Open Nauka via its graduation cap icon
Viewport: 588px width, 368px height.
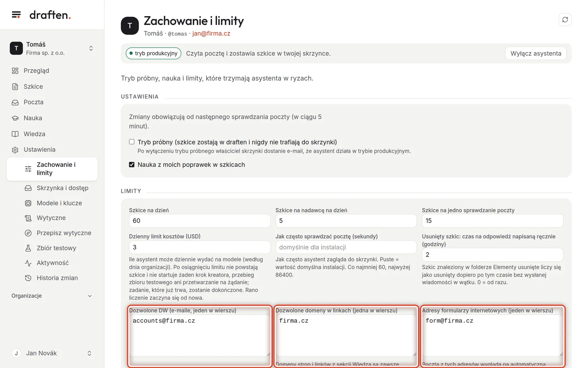[15, 118]
